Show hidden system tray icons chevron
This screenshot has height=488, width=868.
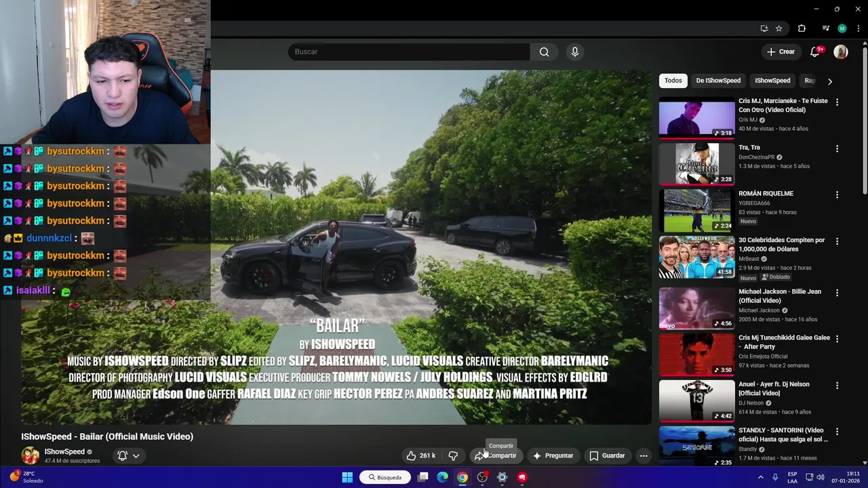coord(760,477)
